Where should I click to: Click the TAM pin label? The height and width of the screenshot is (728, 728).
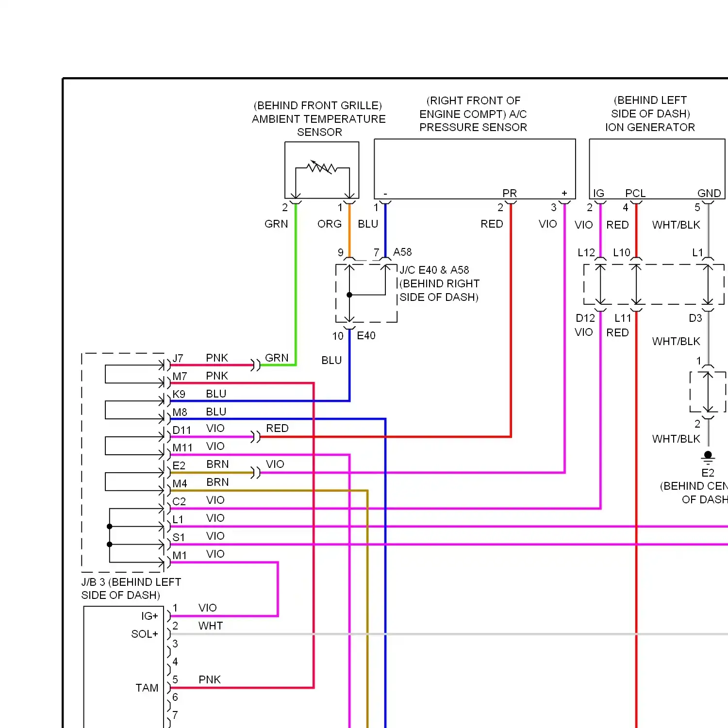pyautogui.click(x=147, y=688)
